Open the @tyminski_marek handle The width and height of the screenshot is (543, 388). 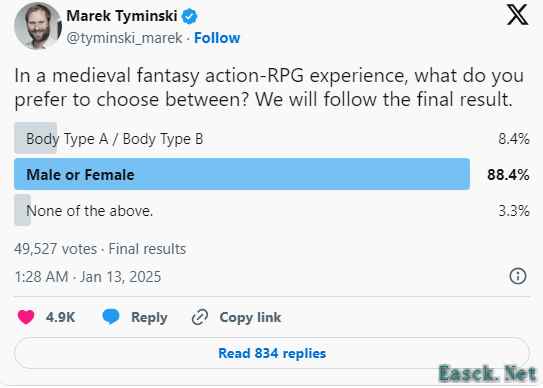(124, 38)
